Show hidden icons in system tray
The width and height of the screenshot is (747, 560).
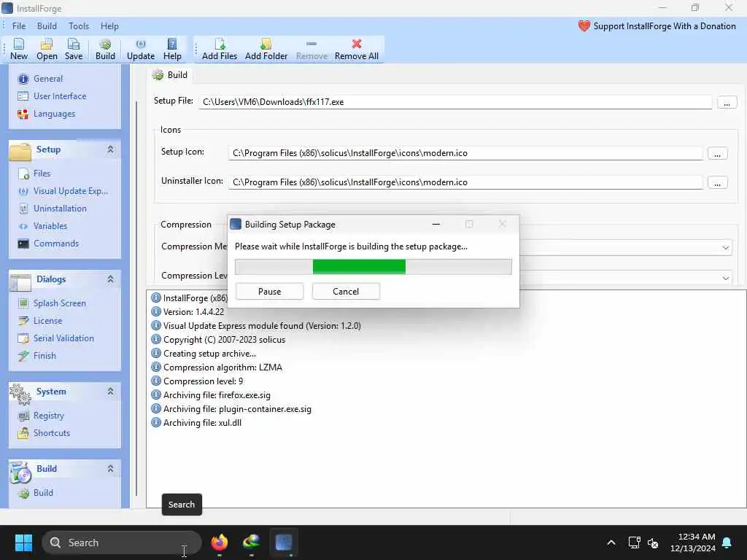tap(611, 542)
